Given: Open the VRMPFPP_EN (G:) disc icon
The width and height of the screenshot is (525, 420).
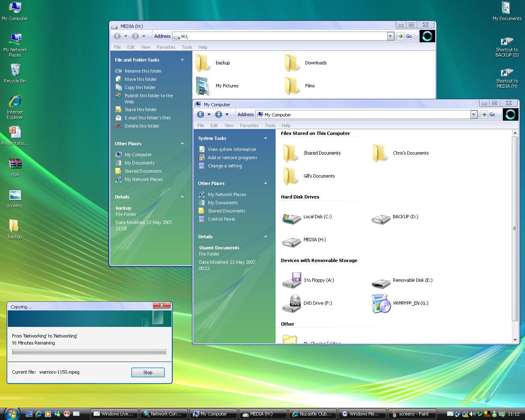Looking at the screenshot, I should 381,304.
